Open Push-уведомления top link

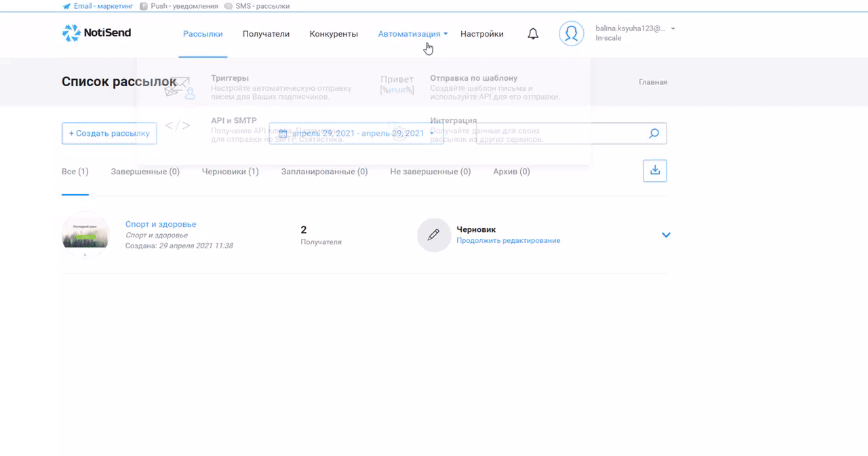184,6
